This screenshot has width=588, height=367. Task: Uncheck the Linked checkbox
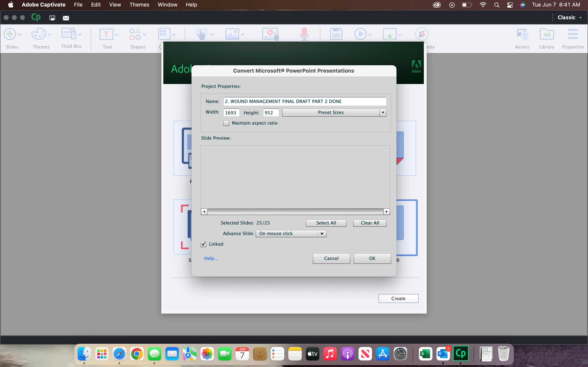tap(204, 244)
